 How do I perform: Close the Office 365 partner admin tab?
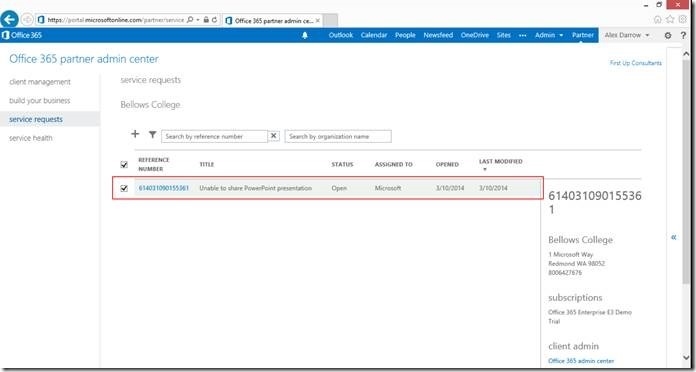[x=317, y=20]
